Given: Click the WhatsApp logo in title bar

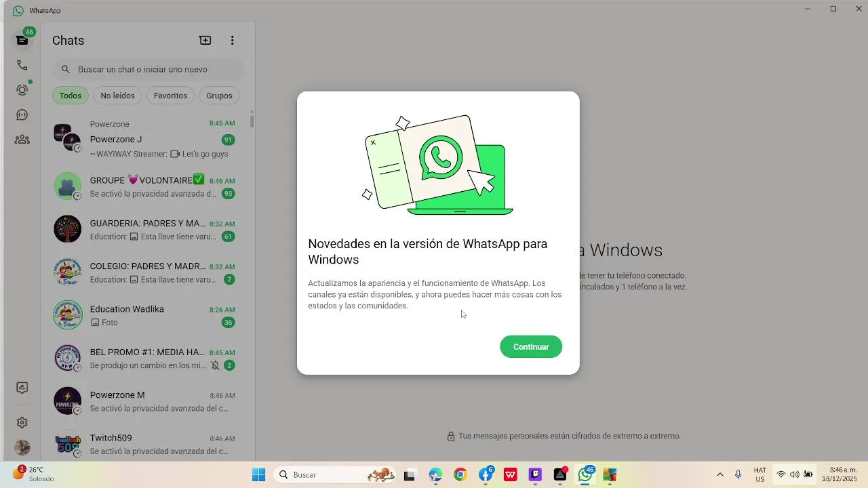Looking at the screenshot, I should point(18,11).
